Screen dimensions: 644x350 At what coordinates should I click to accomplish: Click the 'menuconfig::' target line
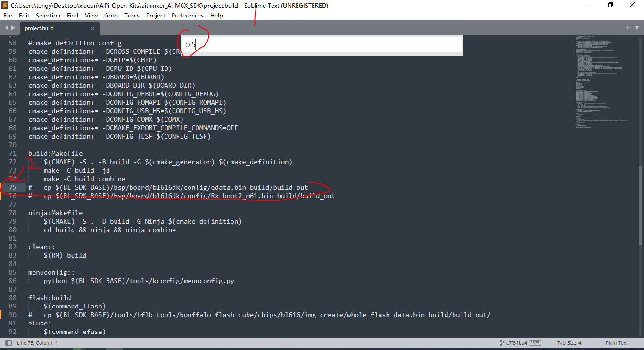[x=52, y=272]
